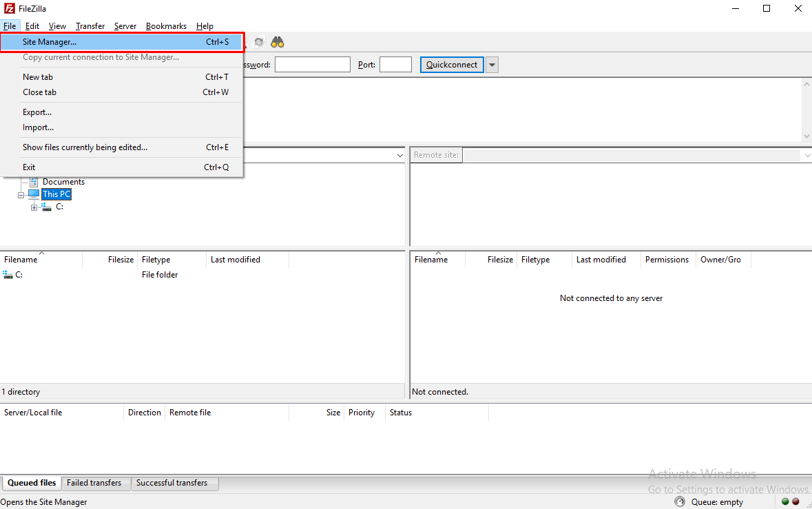Image resolution: width=812 pixels, height=509 pixels.
Task: Click the Documents folder icon in tree
Action: coord(34,182)
